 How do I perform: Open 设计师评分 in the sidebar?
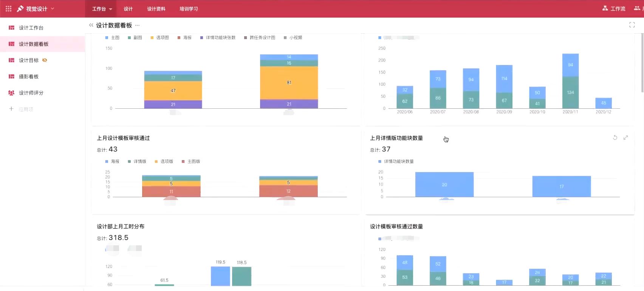[x=31, y=93]
